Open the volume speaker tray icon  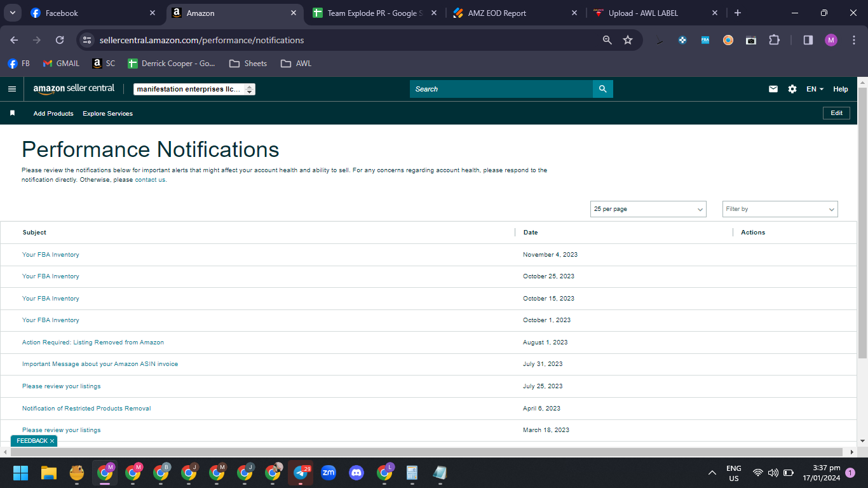coord(773,473)
